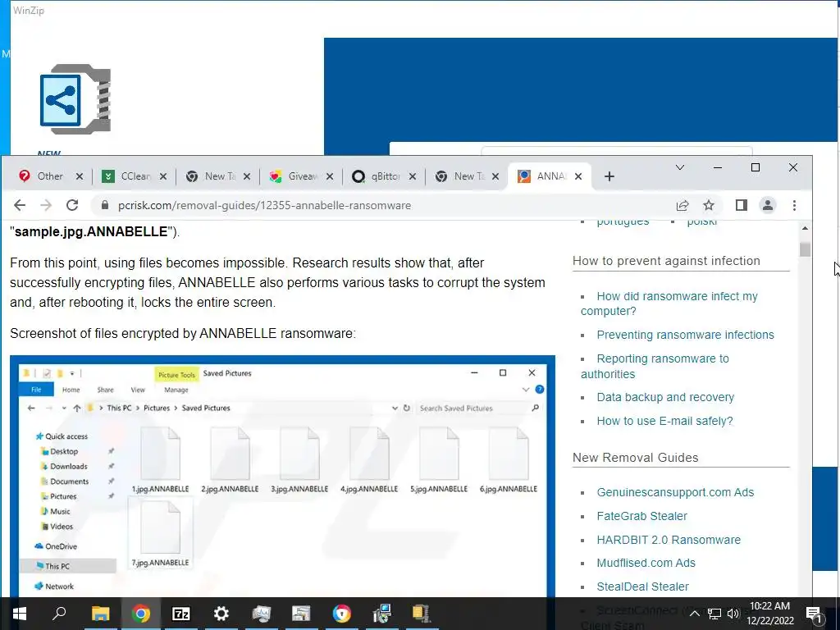This screenshot has width=840, height=630.
Task: Show hidden tray icons
Action: click(x=694, y=614)
